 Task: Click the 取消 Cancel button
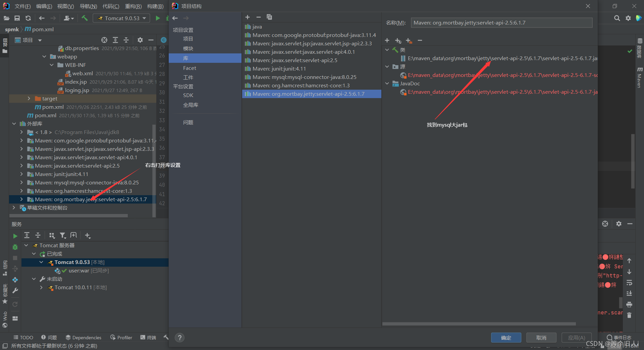541,338
